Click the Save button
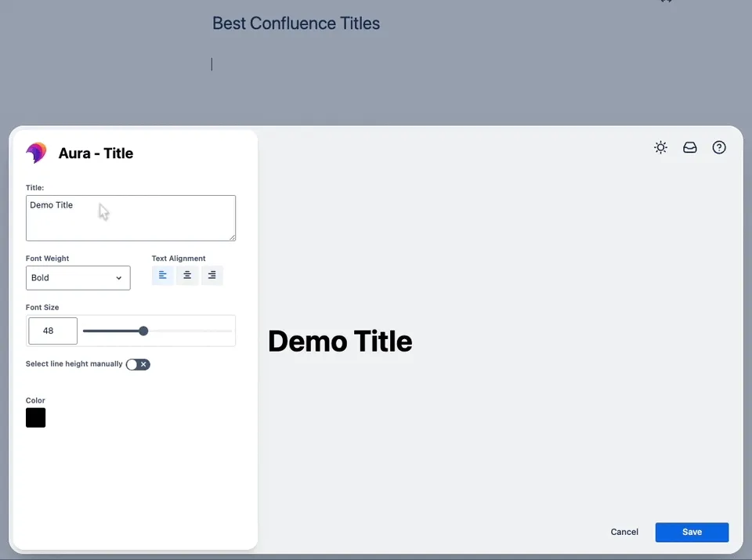The height and width of the screenshot is (560, 752). [x=692, y=532]
